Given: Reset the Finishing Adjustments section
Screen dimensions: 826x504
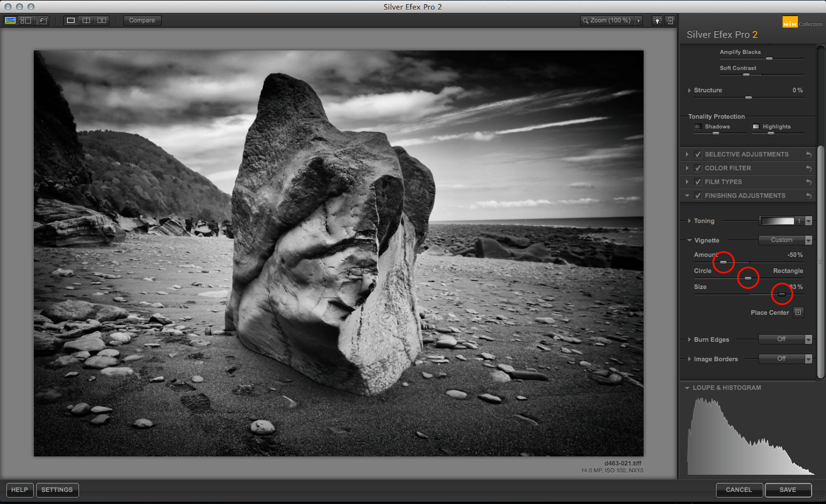Looking at the screenshot, I should pos(809,196).
